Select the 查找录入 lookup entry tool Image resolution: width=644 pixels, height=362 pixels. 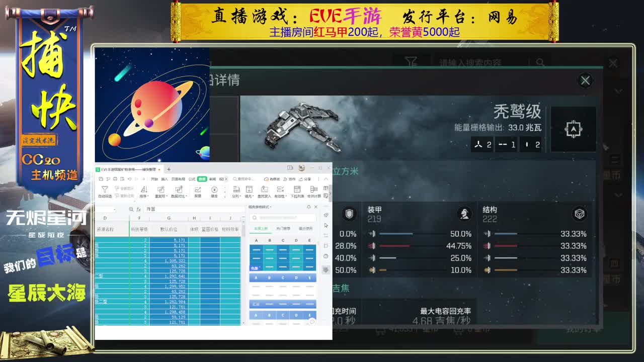265,190
